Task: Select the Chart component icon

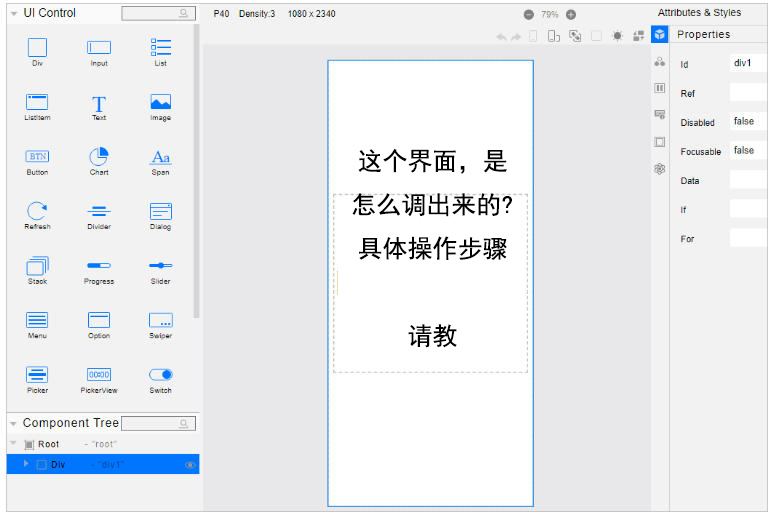Action: point(99,157)
